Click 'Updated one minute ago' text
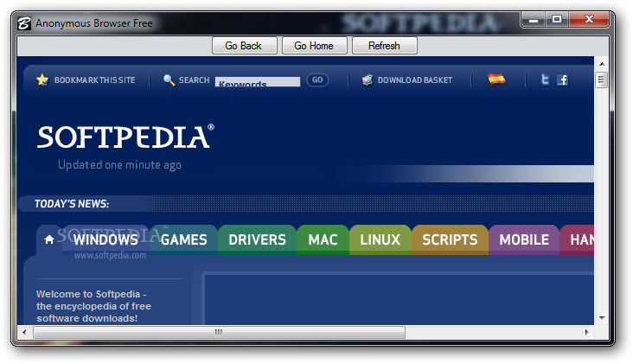This screenshot has width=633, height=364. [x=119, y=164]
